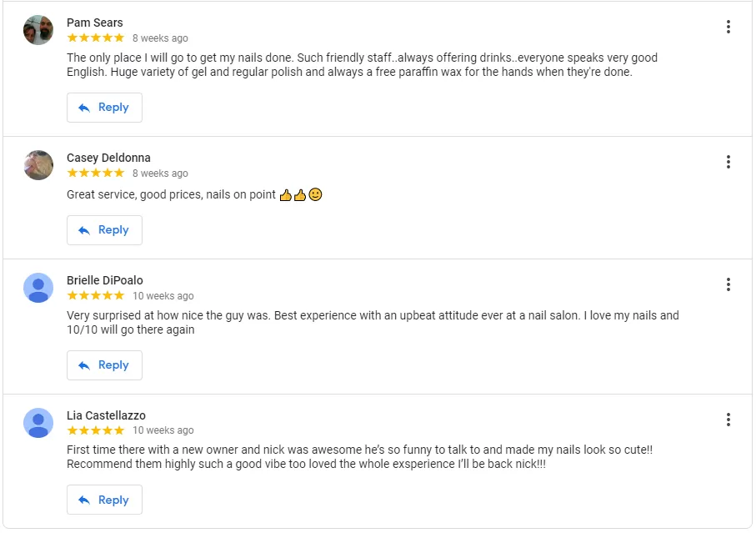Reply to Casey Deldonna review
Screen dimensions: 756x533
point(104,230)
